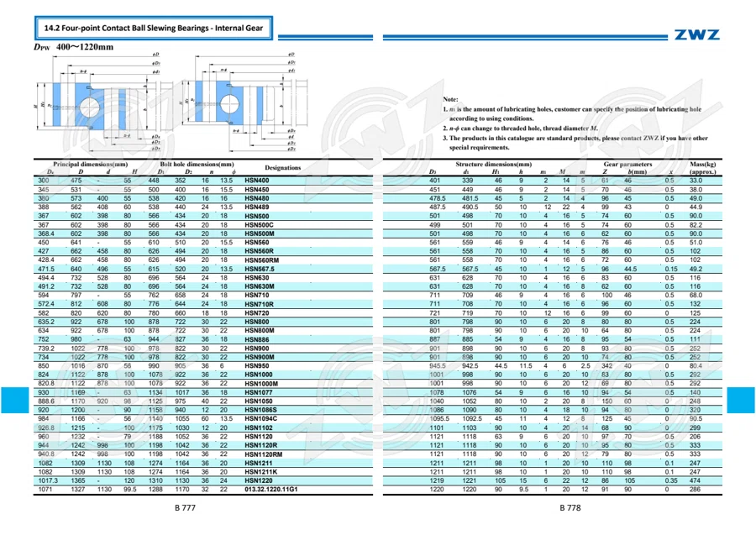
Task: Select designation HSN560RM
Action: [x=261, y=260]
